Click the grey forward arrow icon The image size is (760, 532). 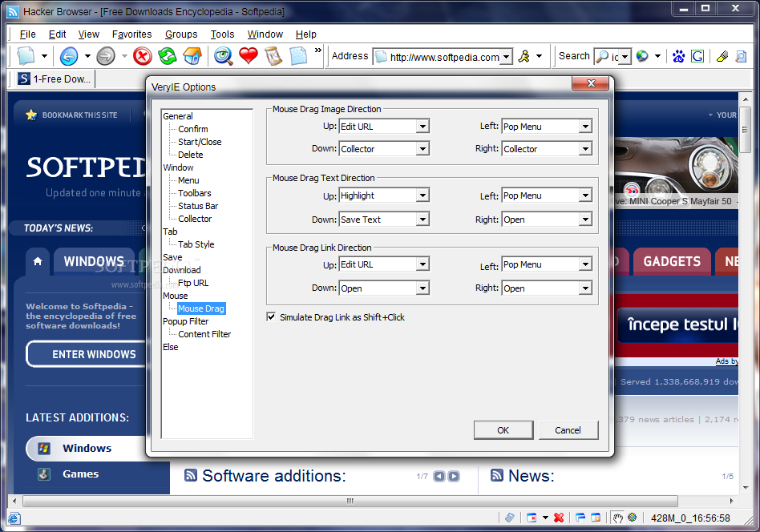click(x=105, y=56)
